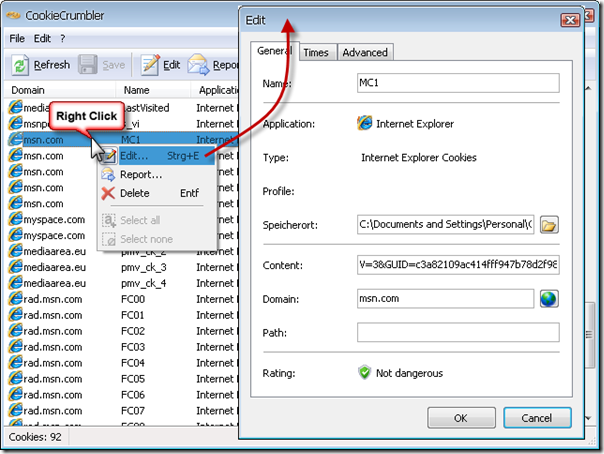This screenshot has height=454, width=604.
Task: Click the Save floppy disk icon
Action: [x=87, y=64]
